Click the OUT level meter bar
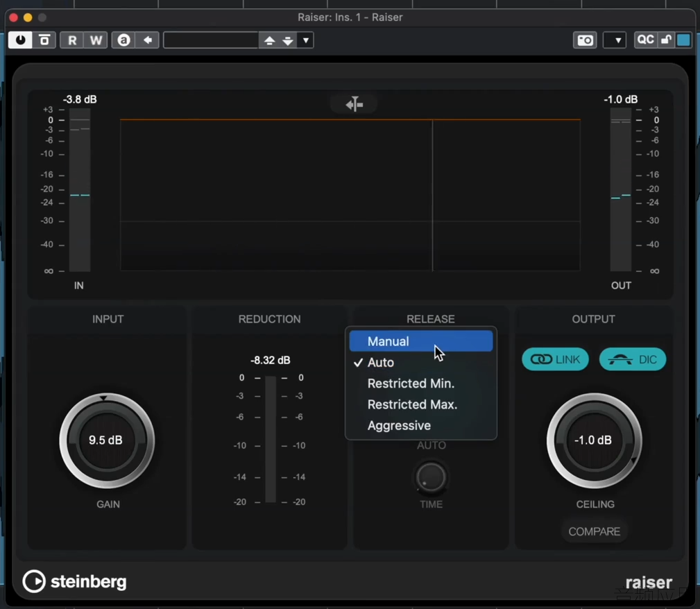 coord(620,190)
